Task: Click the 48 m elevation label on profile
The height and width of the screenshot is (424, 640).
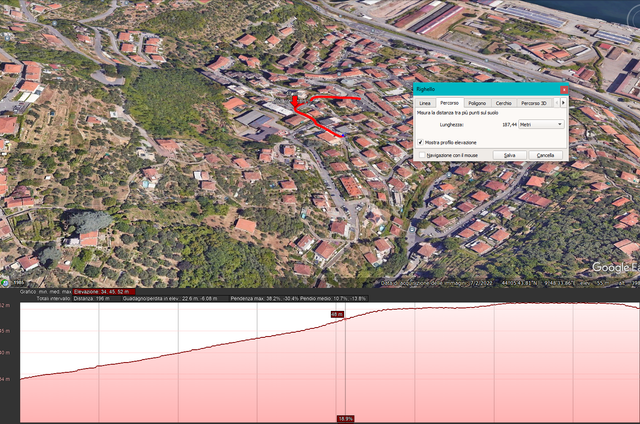Action: click(x=337, y=314)
